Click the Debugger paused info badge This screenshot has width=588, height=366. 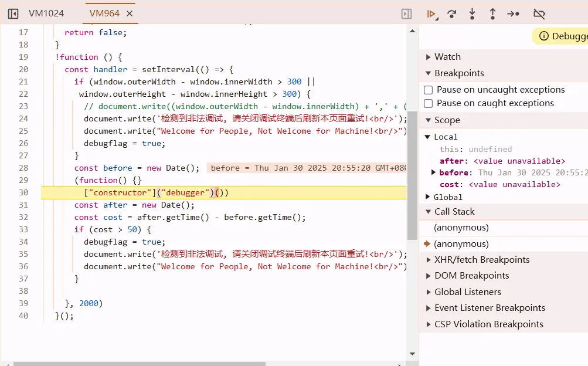click(x=560, y=36)
